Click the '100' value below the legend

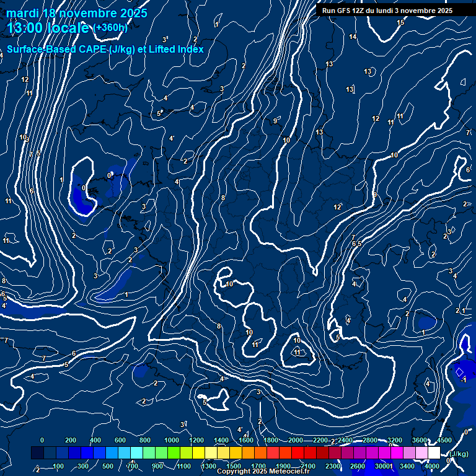[58, 466]
